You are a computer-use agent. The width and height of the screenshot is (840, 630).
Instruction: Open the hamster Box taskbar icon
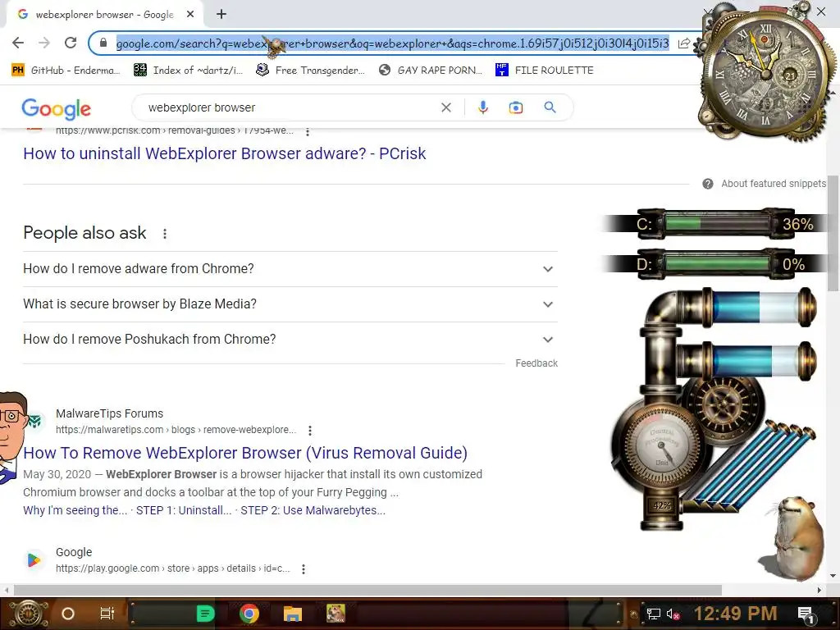(x=336, y=614)
